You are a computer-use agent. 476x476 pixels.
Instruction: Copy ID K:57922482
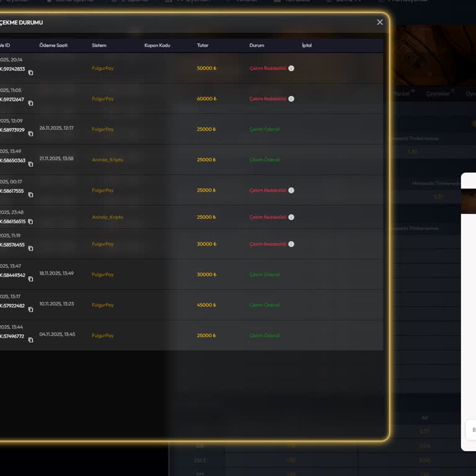(30, 310)
